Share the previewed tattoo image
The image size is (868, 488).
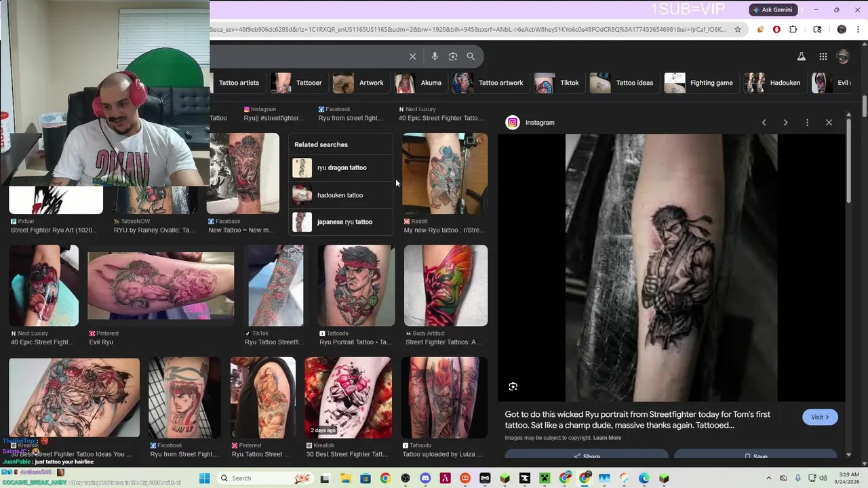(x=587, y=455)
